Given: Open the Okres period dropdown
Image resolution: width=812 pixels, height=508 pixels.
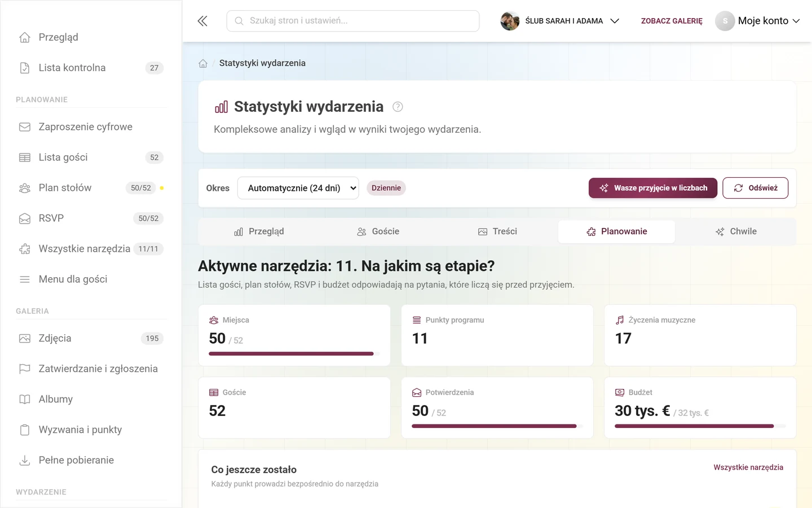Looking at the screenshot, I should point(298,188).
